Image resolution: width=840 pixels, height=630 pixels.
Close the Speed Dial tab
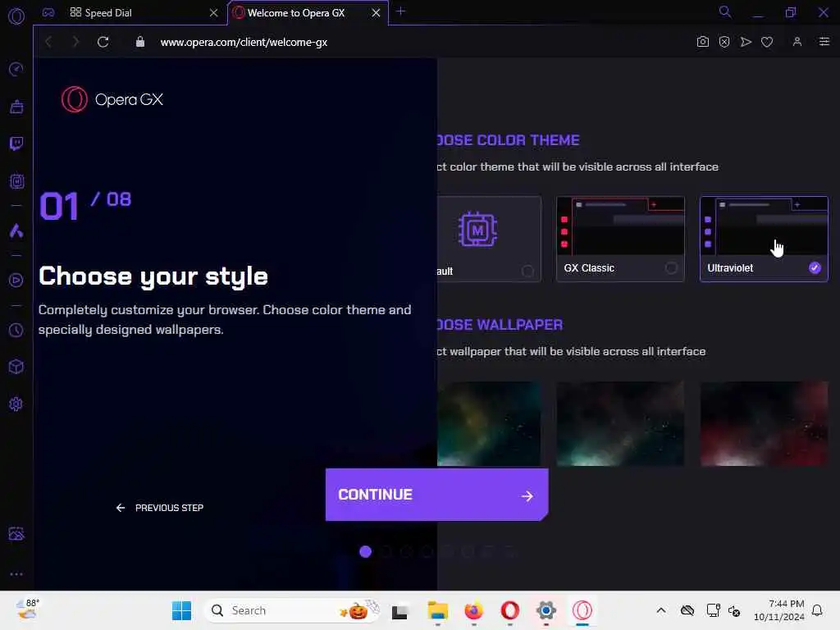[x=214, y=12]
